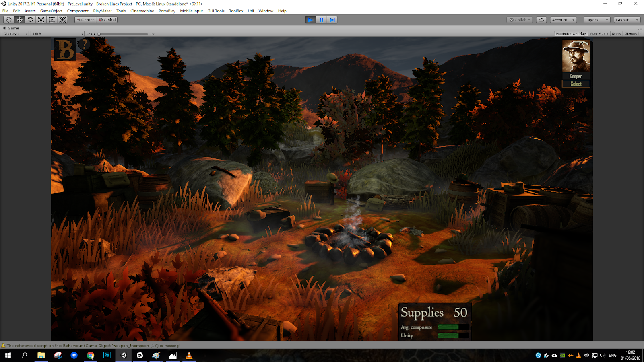Open the taskbar clock and date
Screen dimensions: 644x362
coord(630,355)
